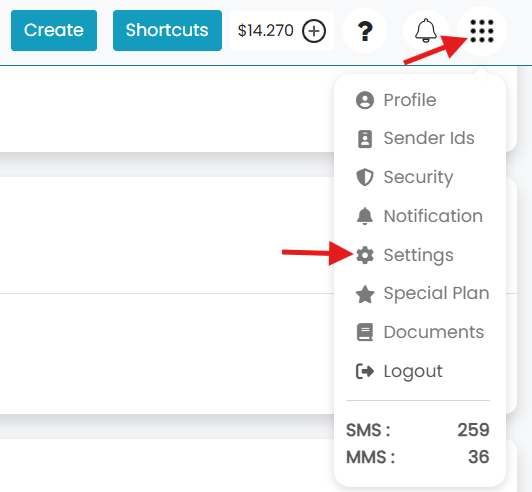Click the Settings gear icon
532x492 pixels.
point(365,255)
